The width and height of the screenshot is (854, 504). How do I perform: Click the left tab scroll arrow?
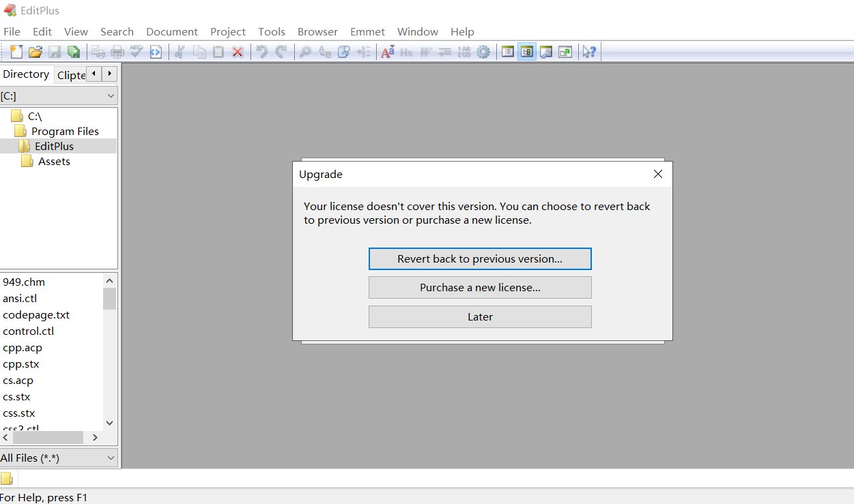point(94,74)
